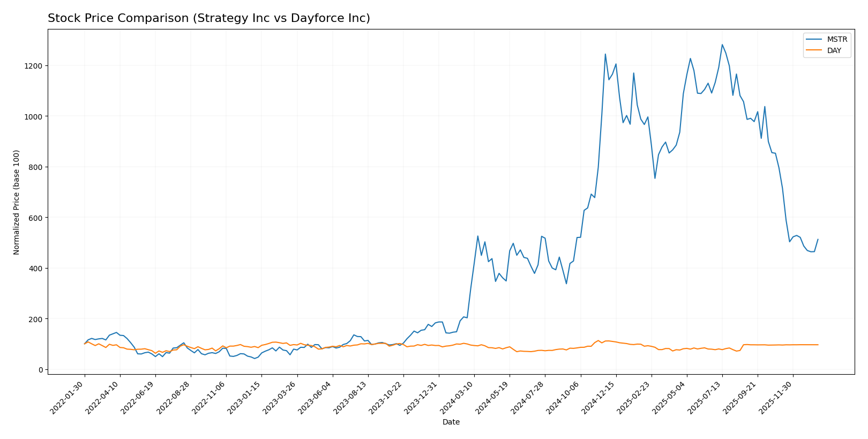Screen dimensions: 868x439
Task: Select the MSTR legend label
Action: click(x=837, y=40)
